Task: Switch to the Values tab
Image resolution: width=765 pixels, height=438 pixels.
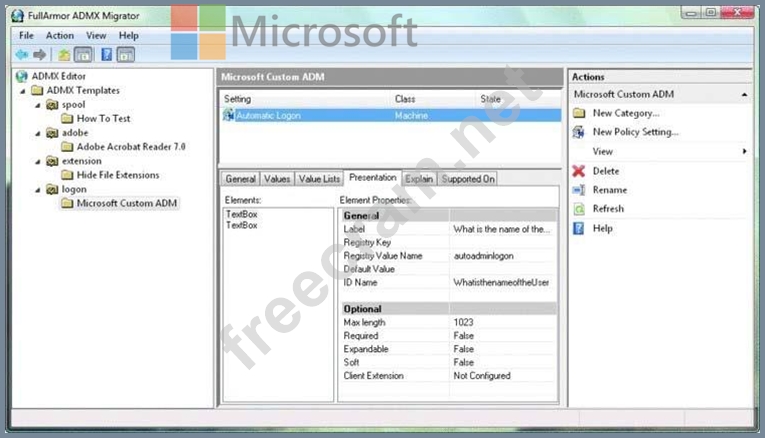Action: click(277, 179)
